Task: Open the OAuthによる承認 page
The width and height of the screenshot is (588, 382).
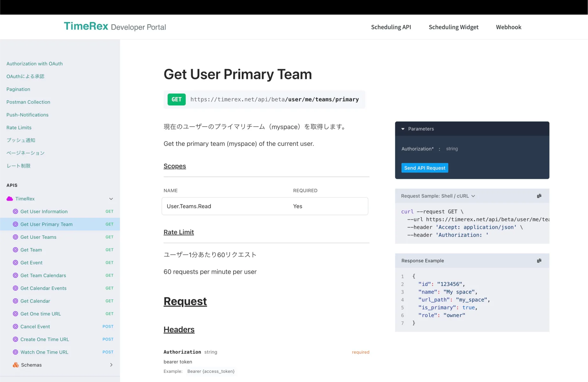Action: [25, 76]
